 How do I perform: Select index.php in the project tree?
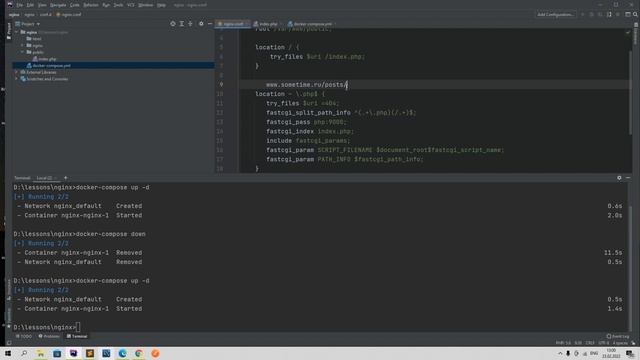(x=44, y=59)
